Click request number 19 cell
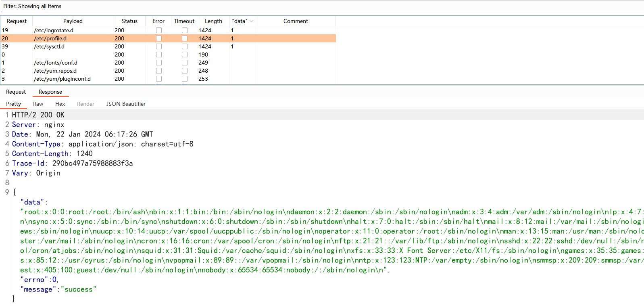The width and height of the screenshot is (644, 306). 5,30
